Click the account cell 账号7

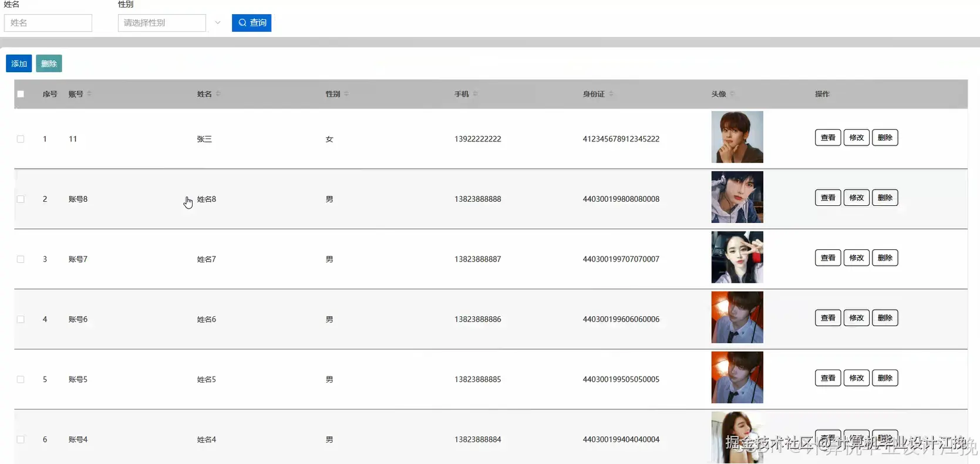pos(78,259)
